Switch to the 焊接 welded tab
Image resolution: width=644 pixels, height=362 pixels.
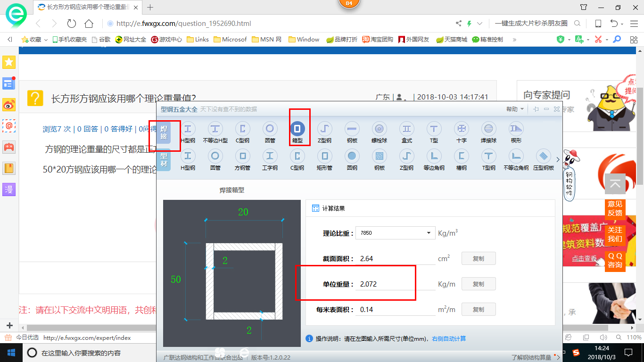[164, 132]
